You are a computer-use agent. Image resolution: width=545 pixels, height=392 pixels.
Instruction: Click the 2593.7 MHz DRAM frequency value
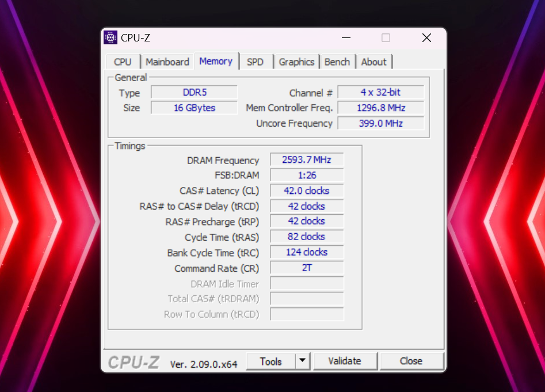307,160
